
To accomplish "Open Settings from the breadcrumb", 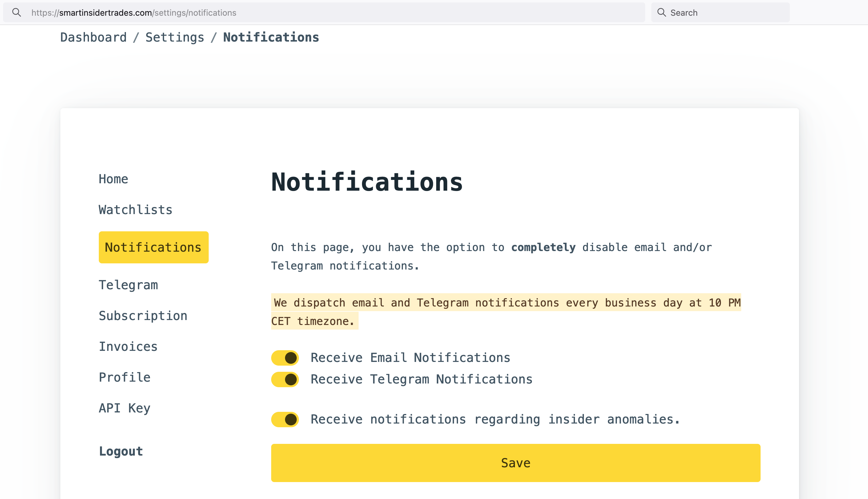I will click(x=175, y=37).
